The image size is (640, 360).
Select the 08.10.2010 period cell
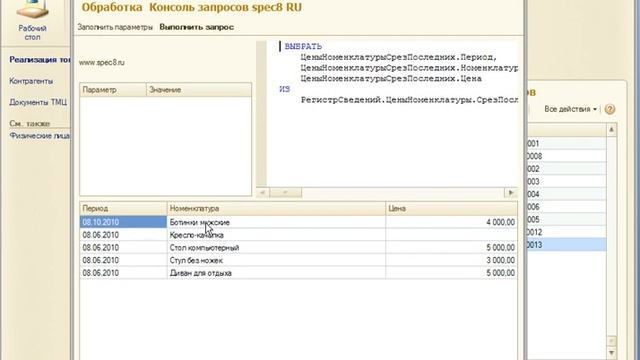pos(123,222)
